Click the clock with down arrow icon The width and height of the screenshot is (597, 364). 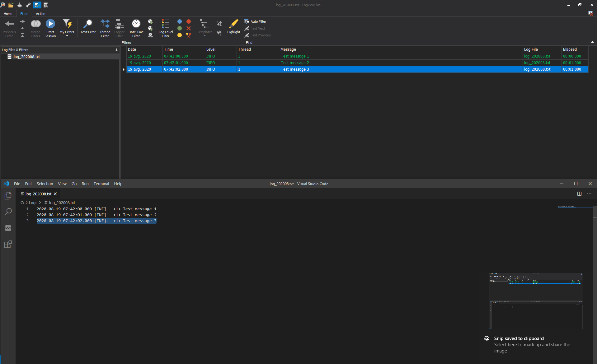tap(150, 28)
